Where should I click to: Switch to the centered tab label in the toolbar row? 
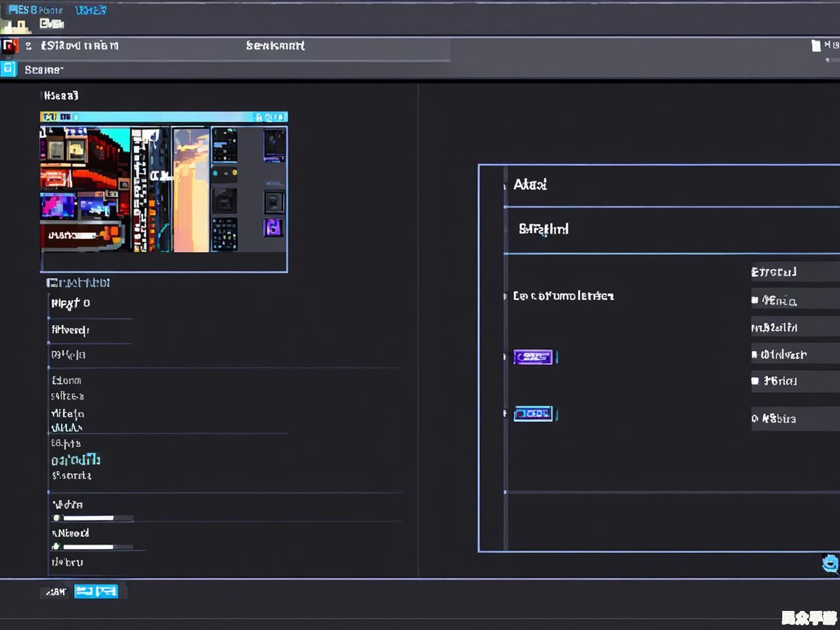(x=275, y=45)
